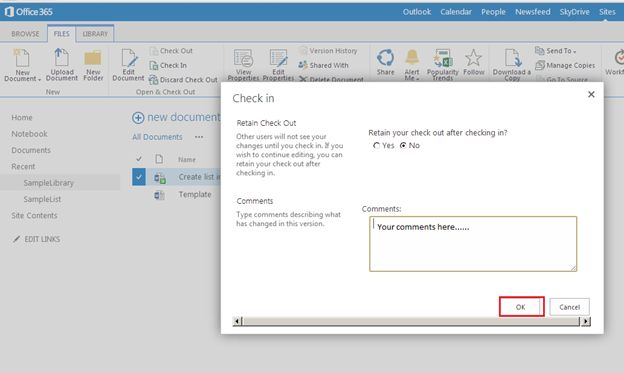Image resolution: width=624 pixels, height=373 pixels.
Task: Click the file type column header icon
Action: tap(159, 159)
